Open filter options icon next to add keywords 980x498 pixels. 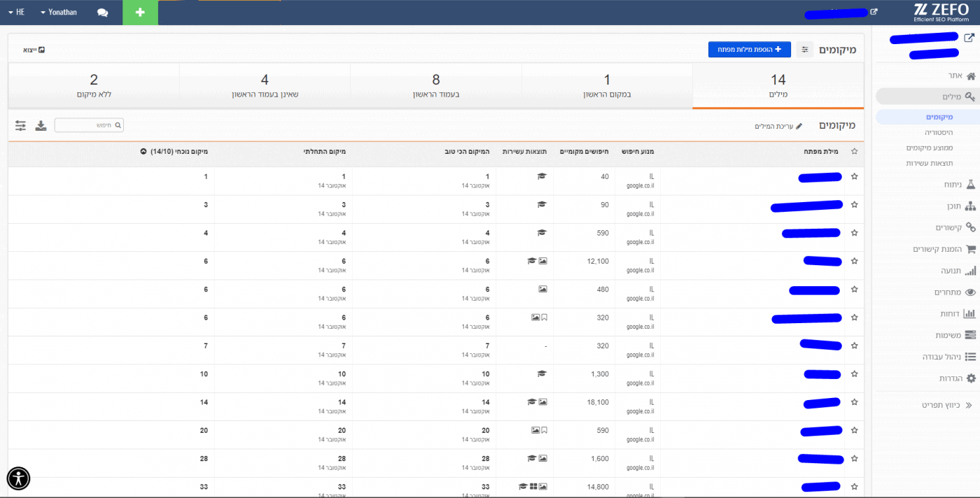coord(805,50)
